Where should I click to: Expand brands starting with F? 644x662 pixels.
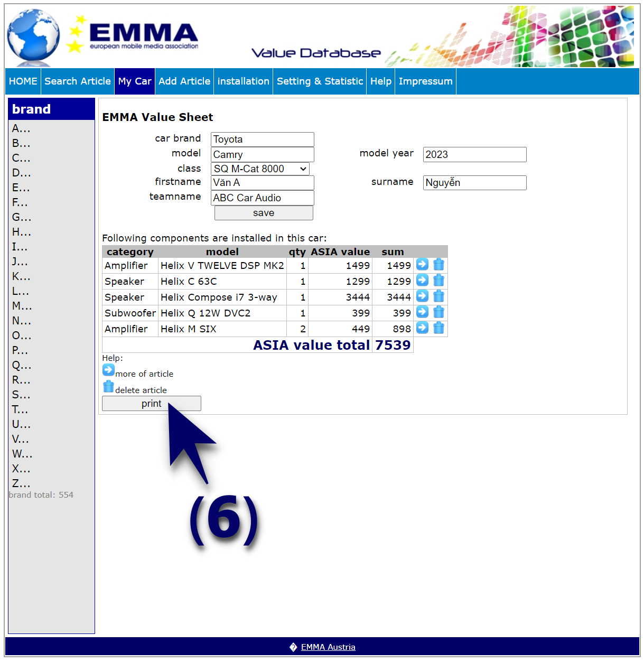coord(20,202)
